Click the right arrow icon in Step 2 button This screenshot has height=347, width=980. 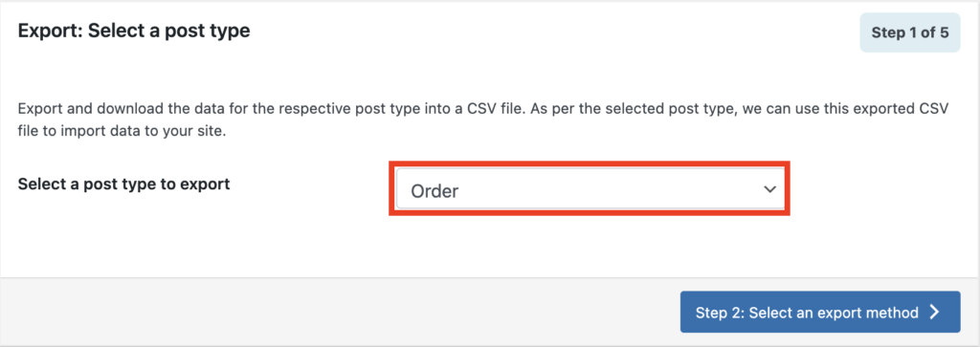click(x=934, y=312)
